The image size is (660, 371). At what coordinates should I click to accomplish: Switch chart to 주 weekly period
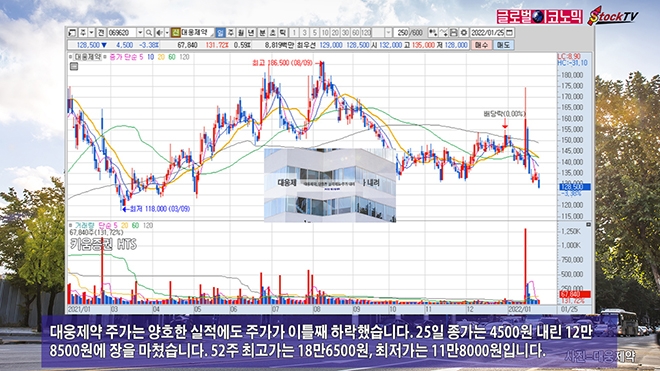pyautogui.click(x=231, y=32)
